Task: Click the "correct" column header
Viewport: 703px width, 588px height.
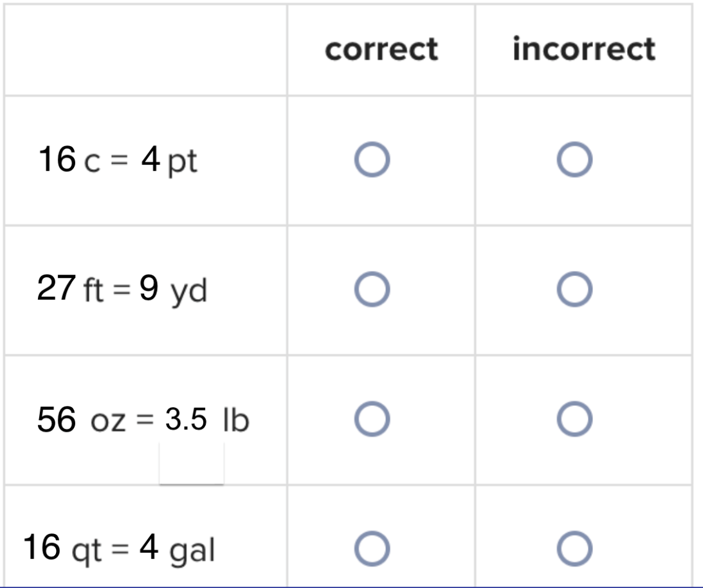Action: pos(381,49)
